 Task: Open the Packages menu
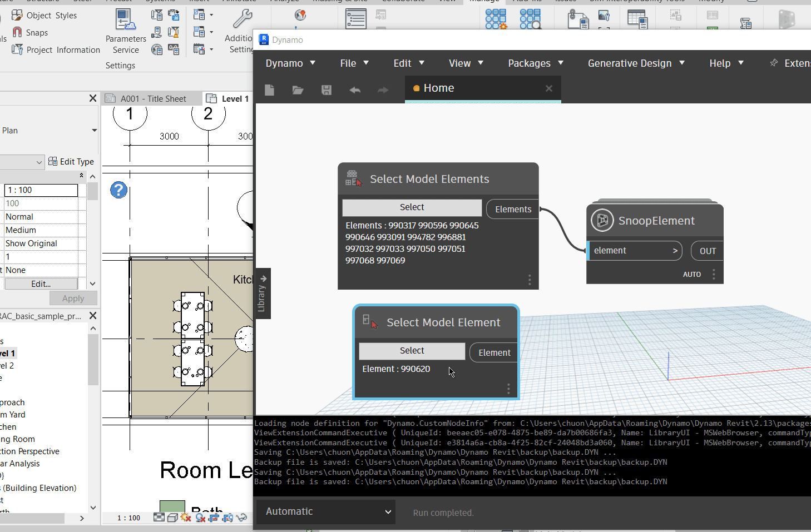click(x=535, y=63)
